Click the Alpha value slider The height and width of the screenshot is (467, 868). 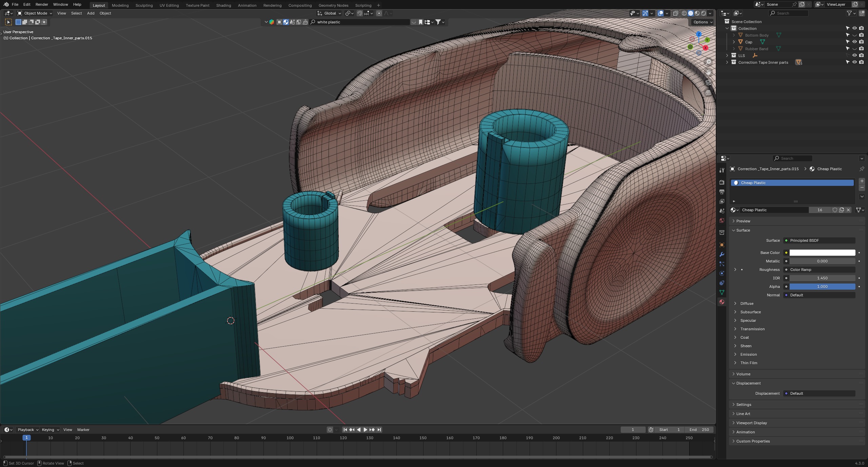tap(822, 287)
